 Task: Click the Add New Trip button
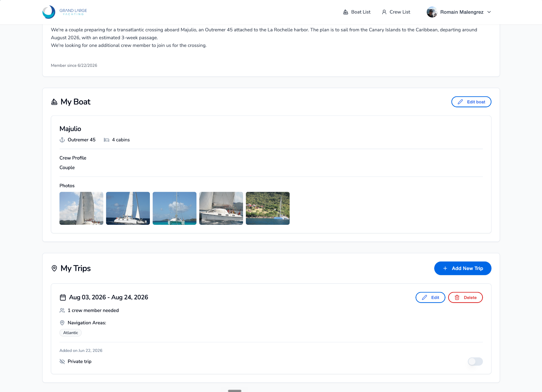pyautogui.click(x=463, y=268)
